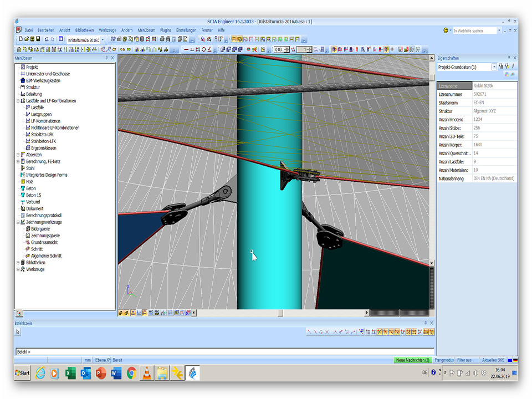Click the selection arrow icon in Befehlszeile
The image size is (532, 399).
pyautogui.click(x=18, y=332)
